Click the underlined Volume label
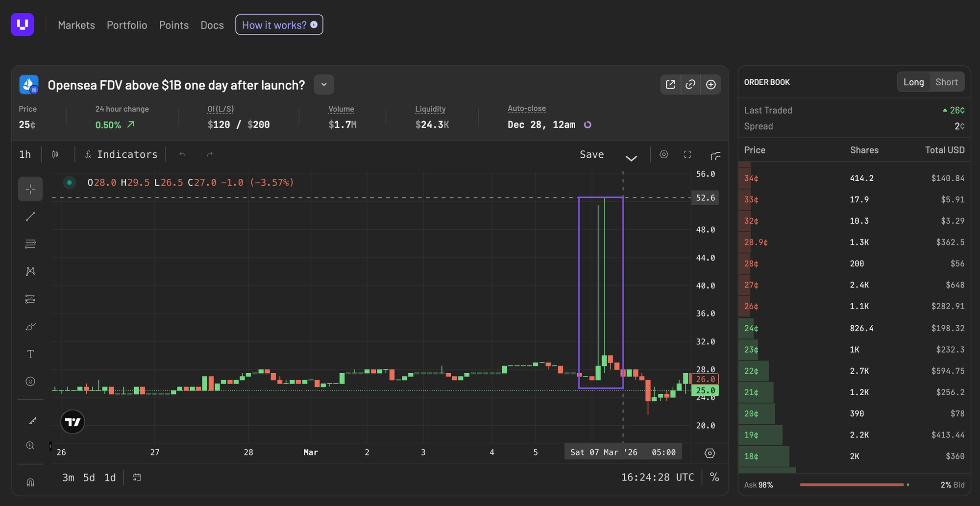Image resolution: width=980 pixels, height=506 pixels. [341, 109]
